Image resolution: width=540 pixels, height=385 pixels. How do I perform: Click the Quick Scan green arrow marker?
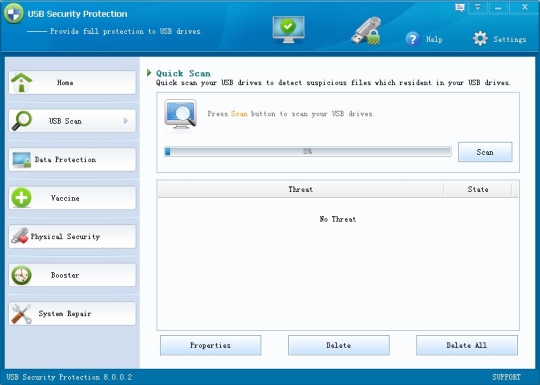[x=149, y=73]
